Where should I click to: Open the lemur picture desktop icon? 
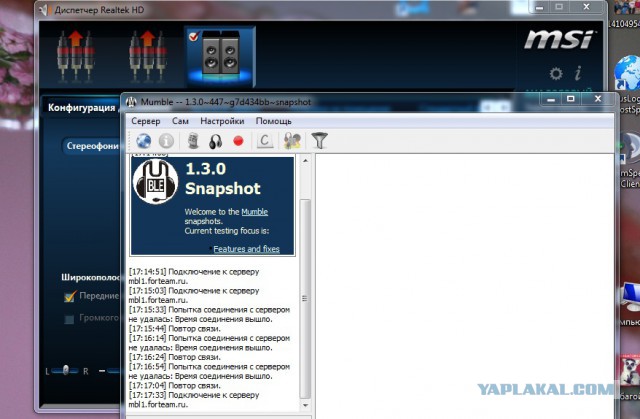click(x=630, y=371)
